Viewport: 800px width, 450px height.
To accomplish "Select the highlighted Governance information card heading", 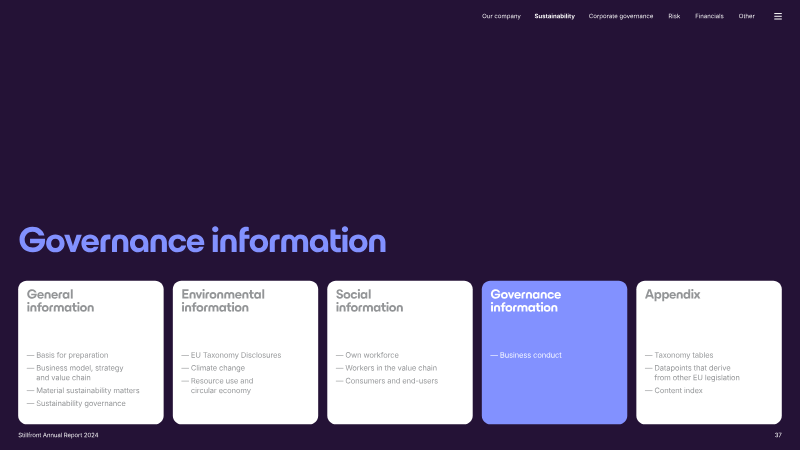I will [526, 301].
